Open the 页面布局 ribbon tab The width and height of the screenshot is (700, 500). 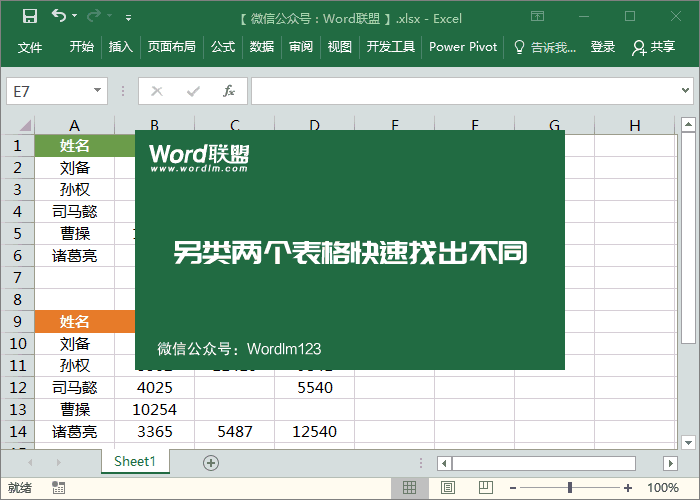point(171,46)
